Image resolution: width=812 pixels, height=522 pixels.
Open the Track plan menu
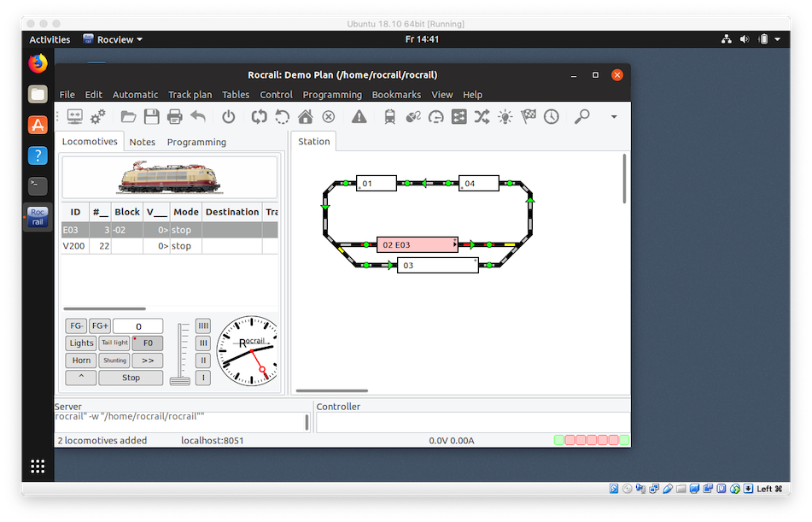click(x=190, y=95)
